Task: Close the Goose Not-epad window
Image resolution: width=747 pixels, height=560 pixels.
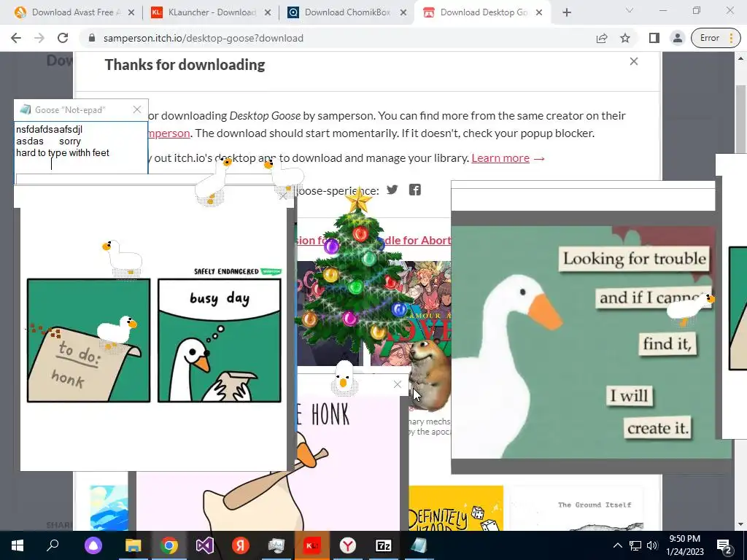Action: coord(137,109)
